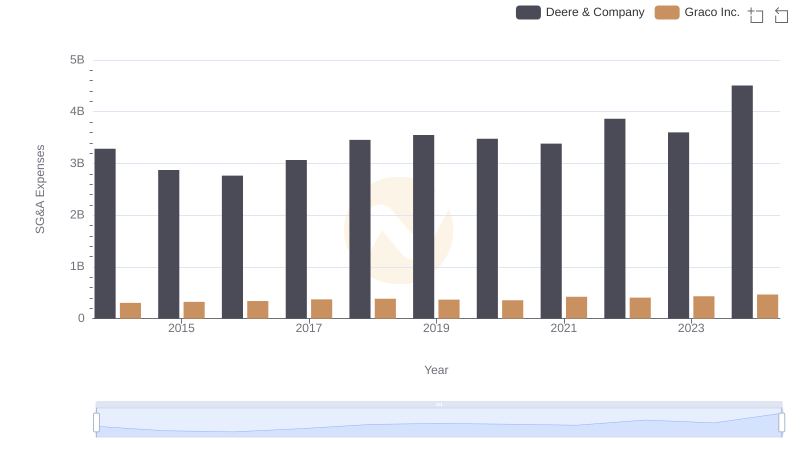Click the Deere bar for 2024
The height and width of the screenshot is (461, 800).
tap(742, 202)
